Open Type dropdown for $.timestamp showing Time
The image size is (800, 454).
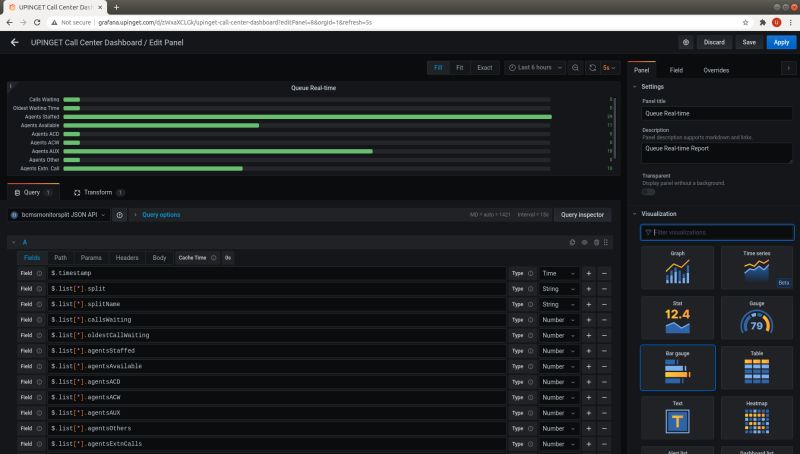559,273
